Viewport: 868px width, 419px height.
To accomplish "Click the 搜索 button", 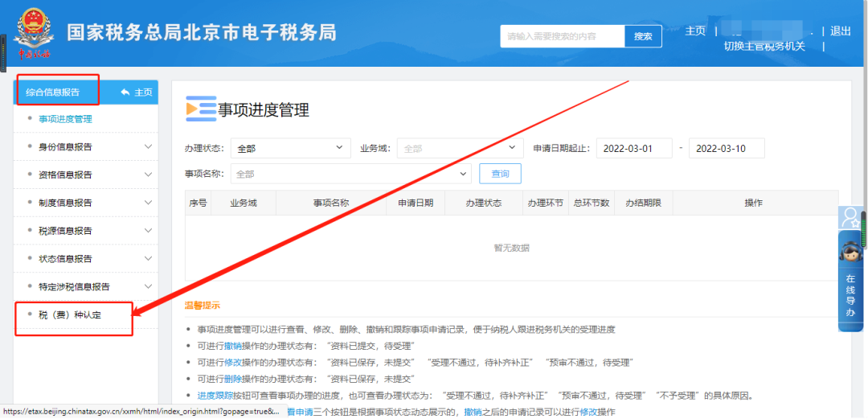I will pos(643,36).
